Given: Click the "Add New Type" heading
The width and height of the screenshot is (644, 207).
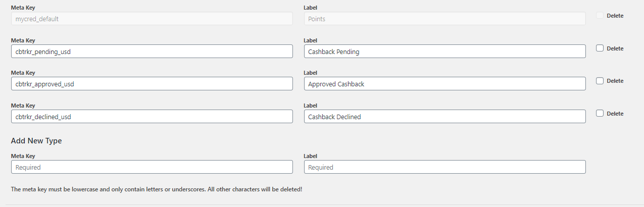Looking at the screenshot, I should [36, 141].
